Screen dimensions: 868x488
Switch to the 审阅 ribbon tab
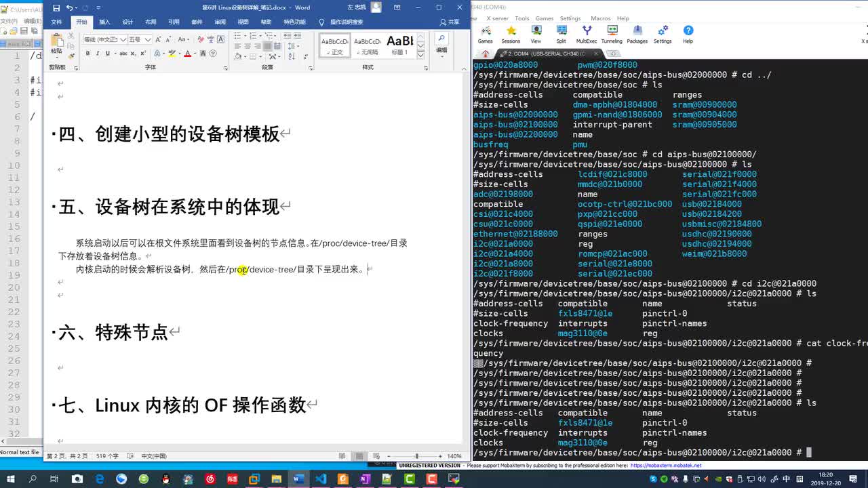pyautogui.click(x=220, y=22)
